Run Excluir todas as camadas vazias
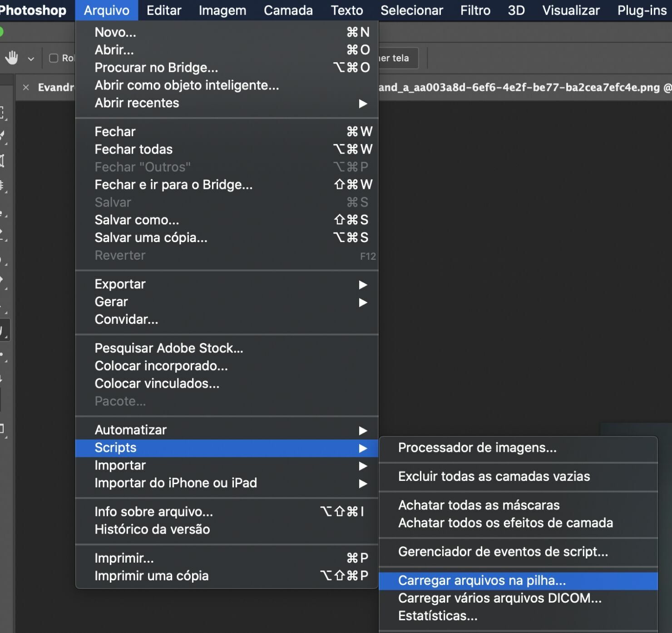Image resolution: width=672 pixels, height=633 pixels. 518,477
